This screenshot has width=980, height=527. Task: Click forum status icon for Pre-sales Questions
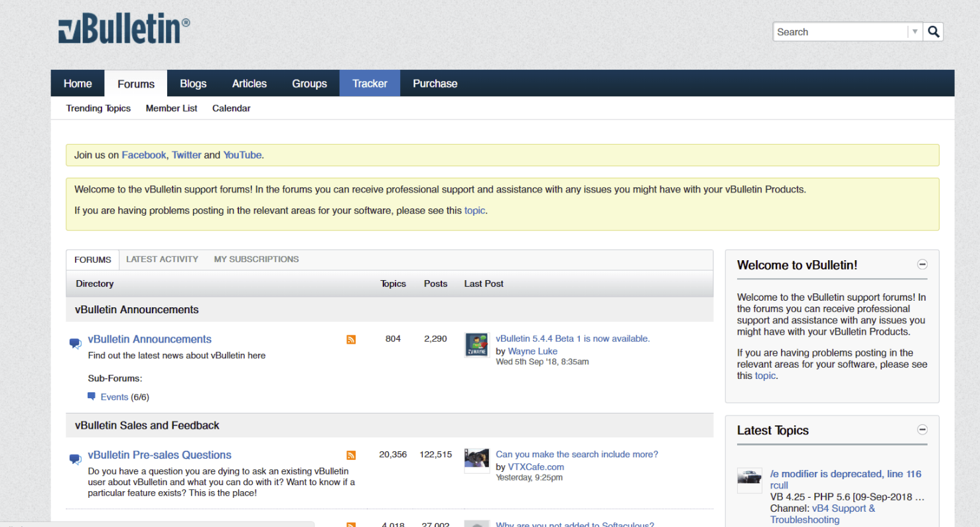pyautogui.click(x=76, y=459)
